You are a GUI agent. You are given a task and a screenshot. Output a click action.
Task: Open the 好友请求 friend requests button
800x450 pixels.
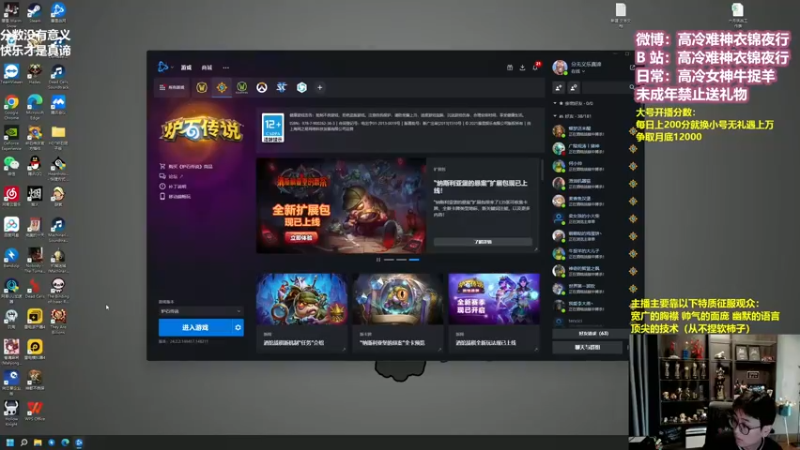[x=593, y=333]
